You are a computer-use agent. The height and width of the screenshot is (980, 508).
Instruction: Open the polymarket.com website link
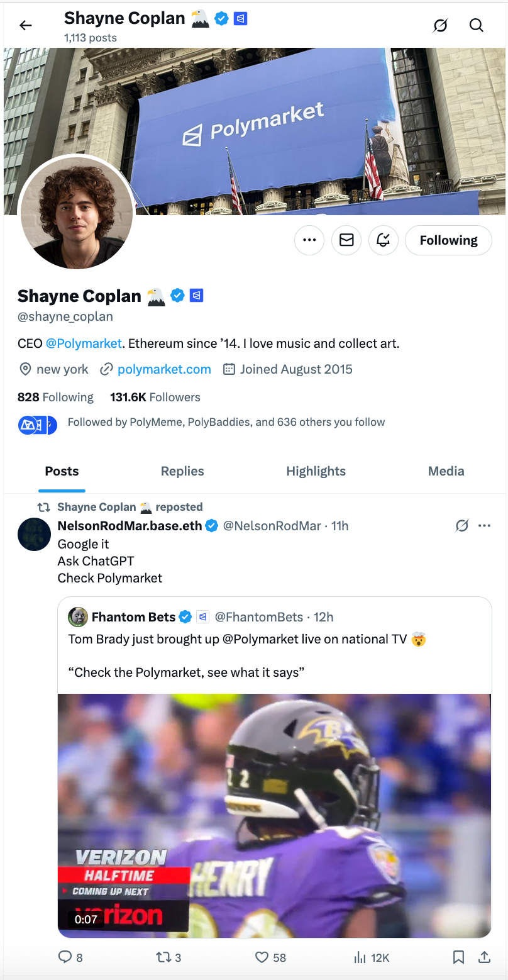[164, 369]
